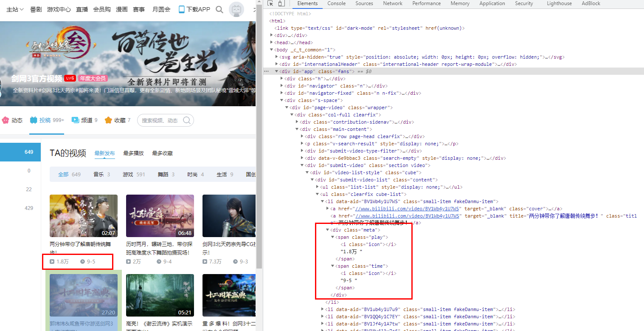
Task: Click the 下载APP link in top navigation
Action: (194, 9)
